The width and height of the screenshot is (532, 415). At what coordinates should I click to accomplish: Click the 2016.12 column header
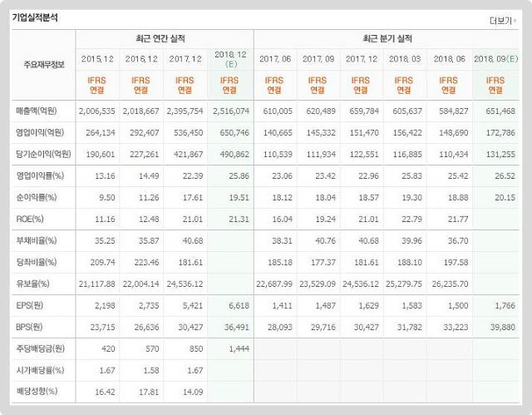click(141, 59)
